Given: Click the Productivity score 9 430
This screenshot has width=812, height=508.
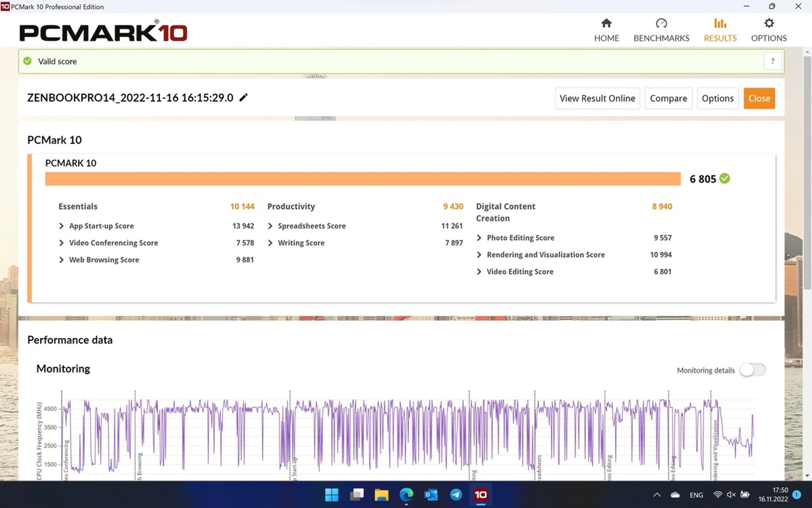Looking at the screenshot, I should [x=453, y=207].
